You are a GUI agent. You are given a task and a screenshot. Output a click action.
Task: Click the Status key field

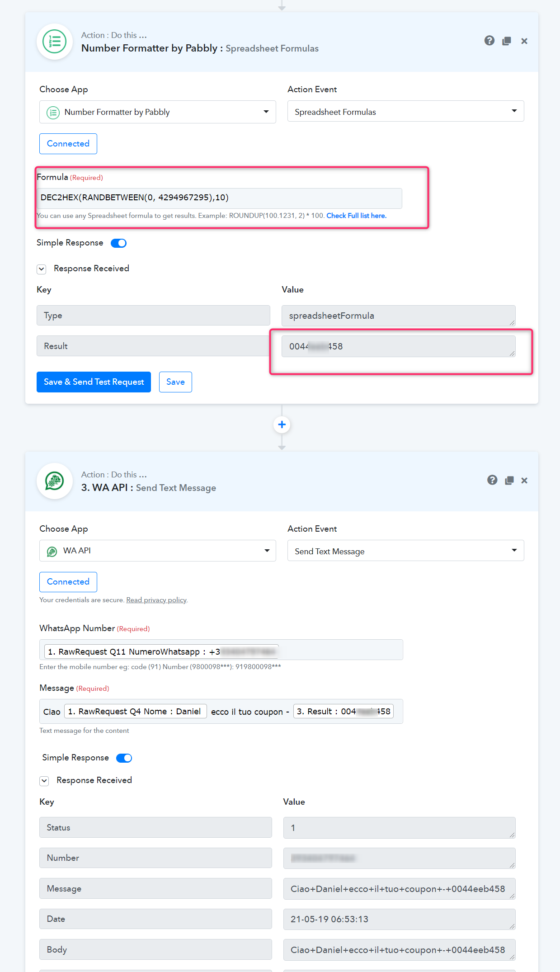point(155,827)
